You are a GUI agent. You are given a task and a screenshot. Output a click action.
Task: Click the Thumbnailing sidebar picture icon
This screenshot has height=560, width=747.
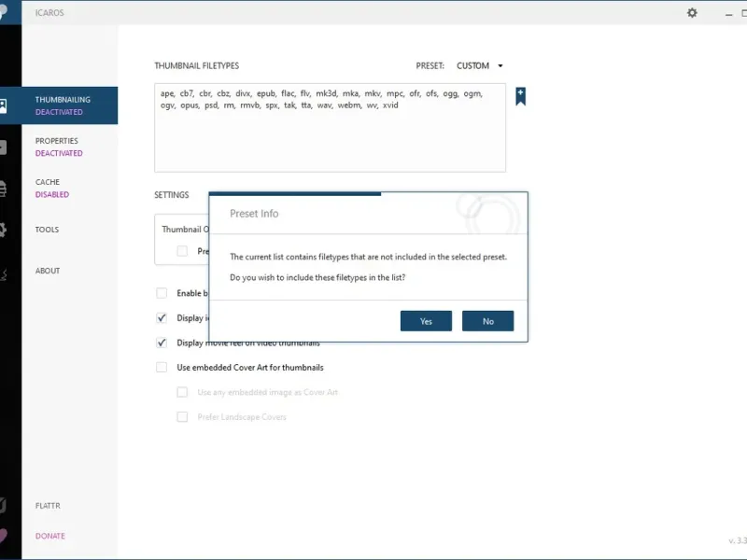pyautogui.click(x=3, y=105)
